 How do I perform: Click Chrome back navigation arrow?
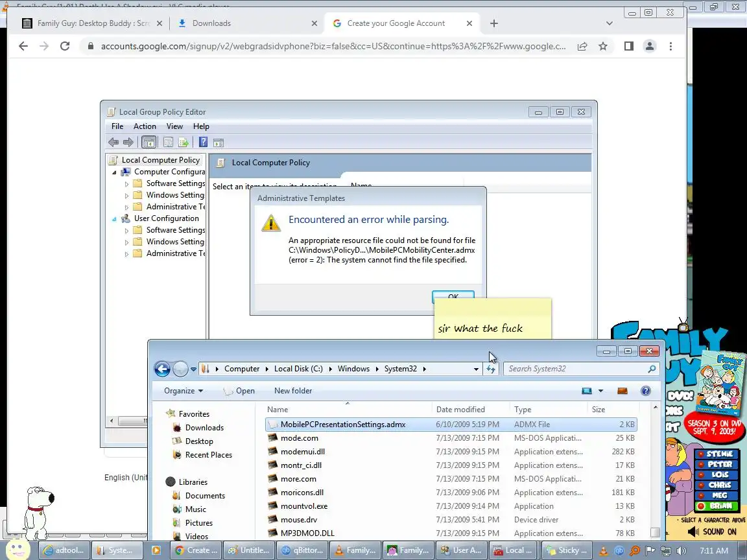pos(23,46)
